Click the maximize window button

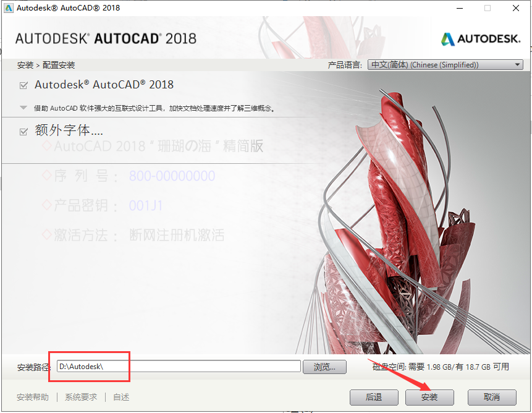488,8
